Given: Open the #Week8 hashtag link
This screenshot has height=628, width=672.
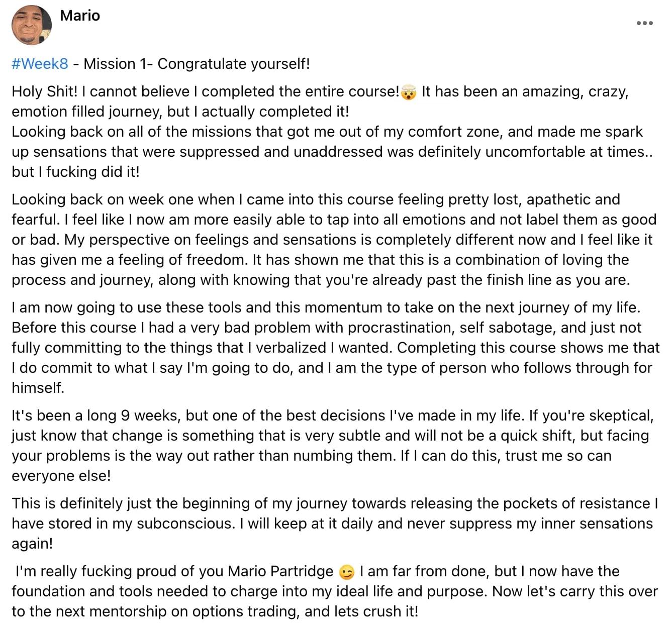Looking at the screenshot, I should coord(40,64).
